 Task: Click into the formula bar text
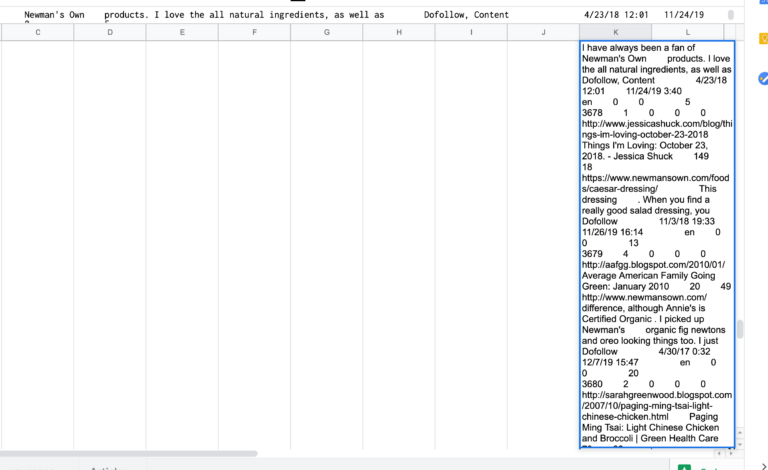[300, 16]
